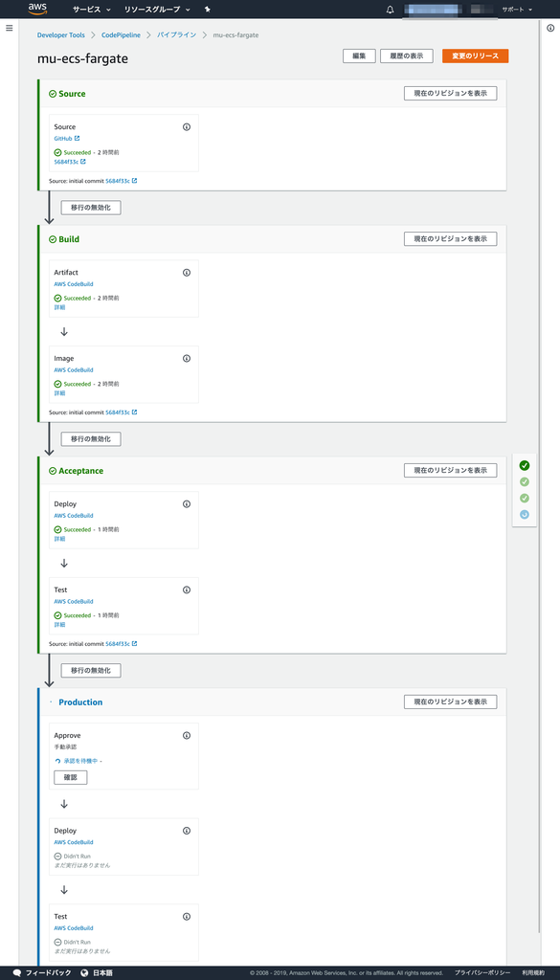
Task: Show current revision for Production stage
Action: tap(450, 702)
